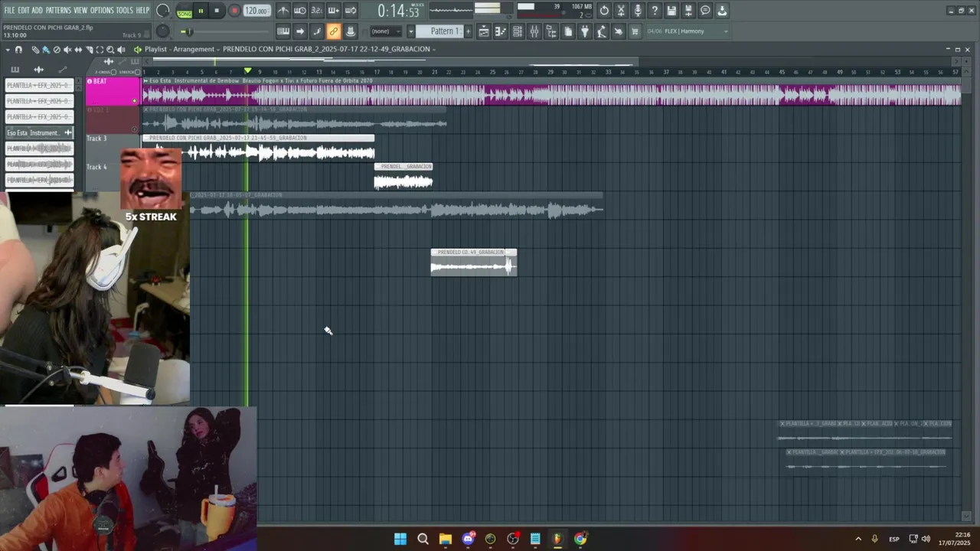Screen dimensions: 980x551
Task: Select the paint brush tool in playlist
Action: [46, 50]
